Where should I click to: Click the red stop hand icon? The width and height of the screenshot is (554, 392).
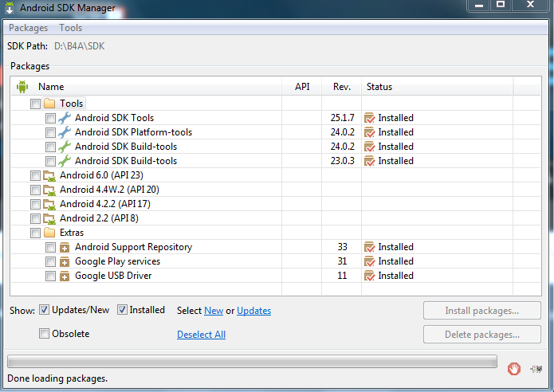514,369
